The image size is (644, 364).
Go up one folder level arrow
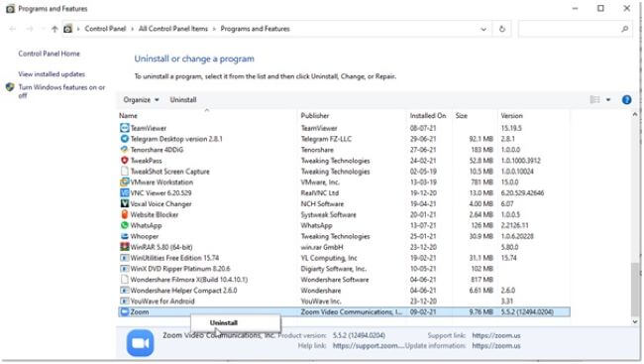pyautogui.click(x=54, y=29)
